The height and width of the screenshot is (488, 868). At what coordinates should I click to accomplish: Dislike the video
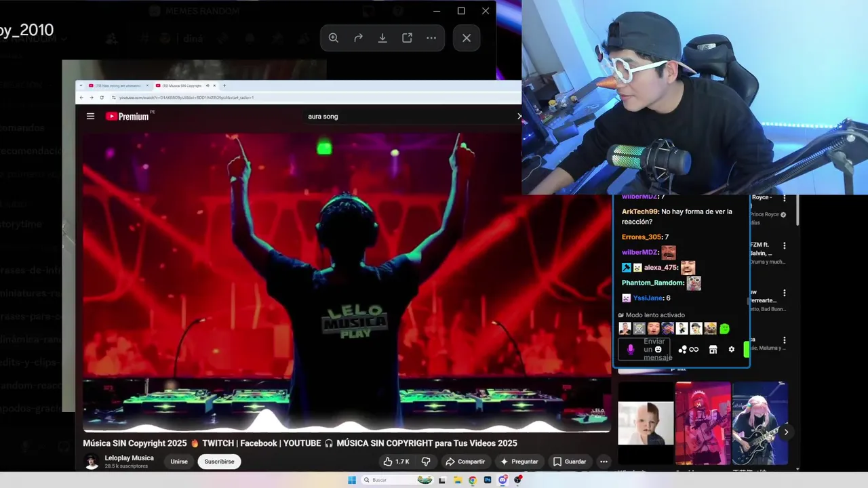click(426, 462)
